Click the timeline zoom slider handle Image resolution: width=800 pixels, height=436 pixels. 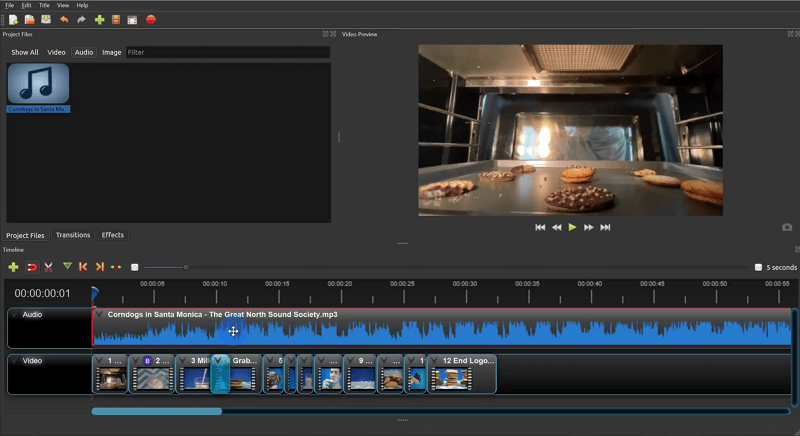(186, 267)
